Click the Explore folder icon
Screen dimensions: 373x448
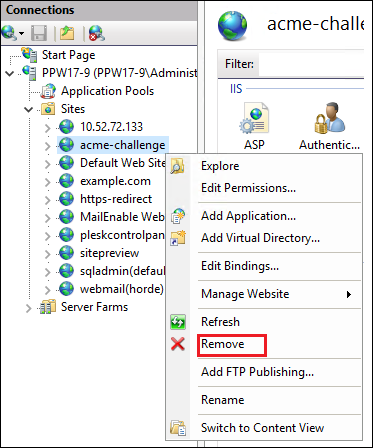[x=178, y=166]
